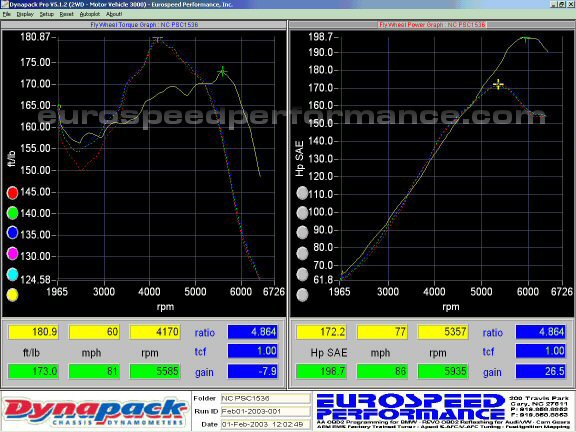Select the yellow 172.2 Hp SAE value

tap(321, 332)
